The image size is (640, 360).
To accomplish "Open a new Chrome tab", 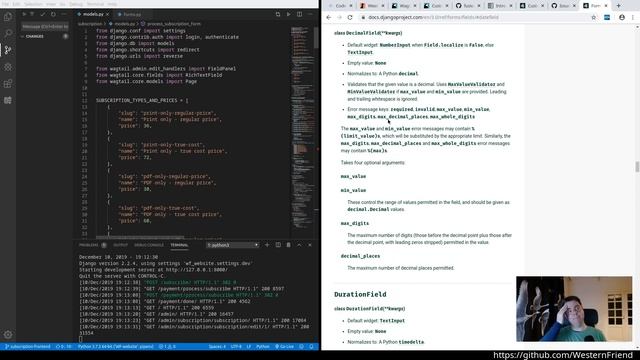I will coord(618,6).
